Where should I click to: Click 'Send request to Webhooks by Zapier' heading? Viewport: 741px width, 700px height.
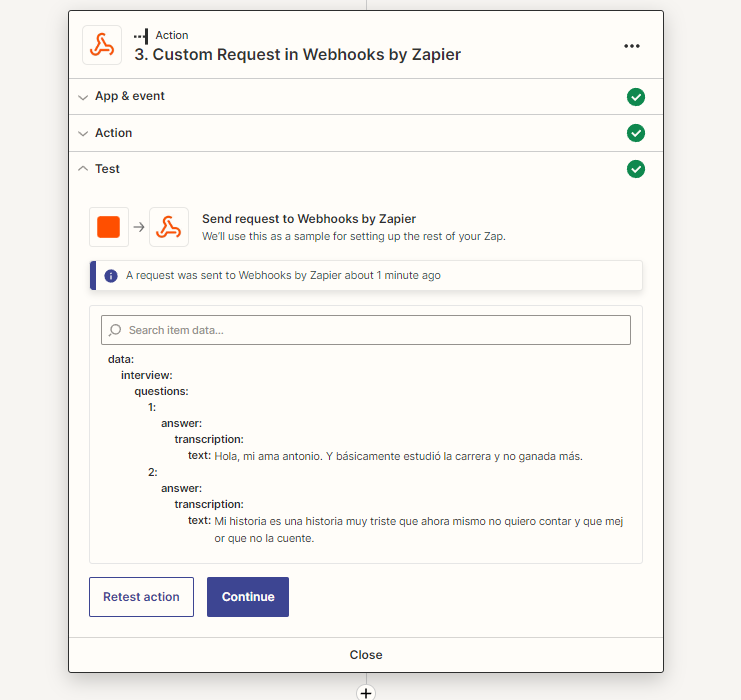(x=309, y=219)
